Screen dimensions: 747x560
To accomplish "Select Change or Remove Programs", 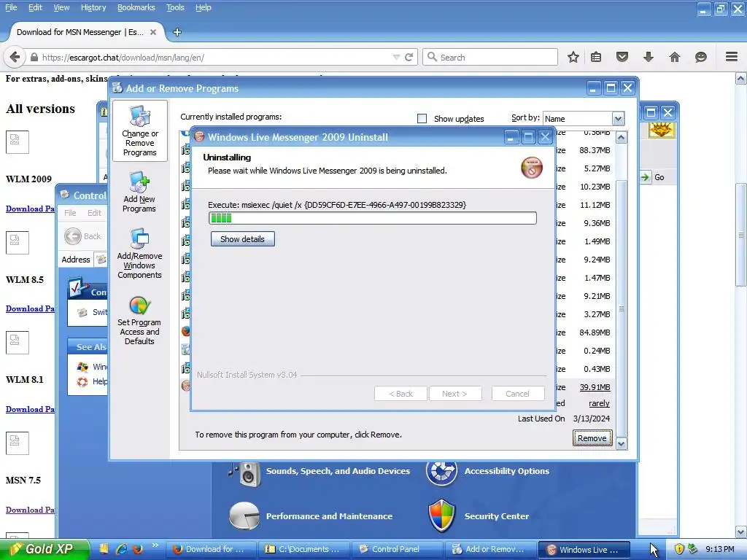I will click(139, 131).
